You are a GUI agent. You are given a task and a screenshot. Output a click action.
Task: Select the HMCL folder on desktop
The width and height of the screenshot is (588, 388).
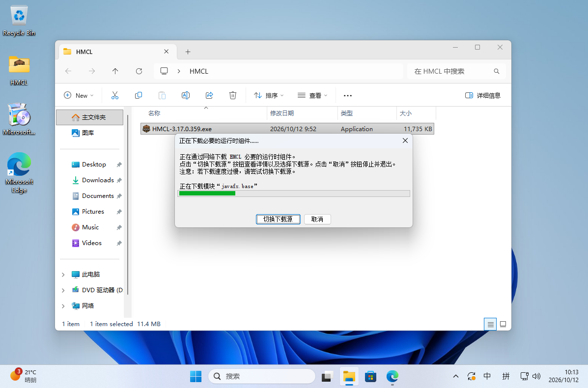[19, 70]
